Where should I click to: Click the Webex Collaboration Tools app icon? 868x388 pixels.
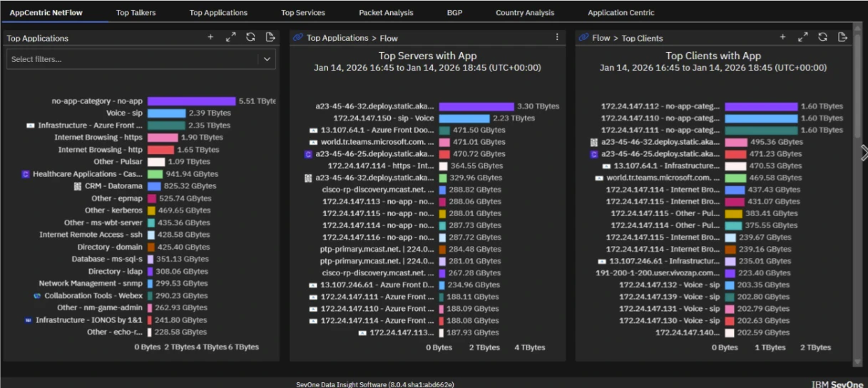pyautogui.click(x=37, y=296)
